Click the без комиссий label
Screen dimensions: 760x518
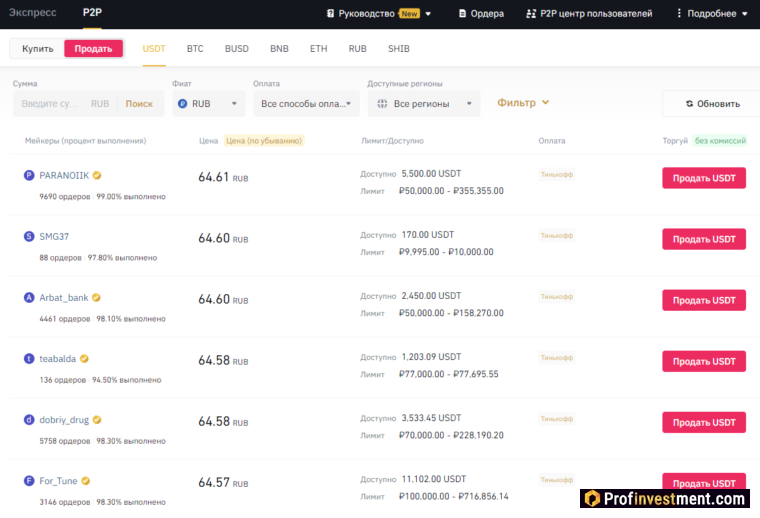pyautogui.click(x=720, y=141)
